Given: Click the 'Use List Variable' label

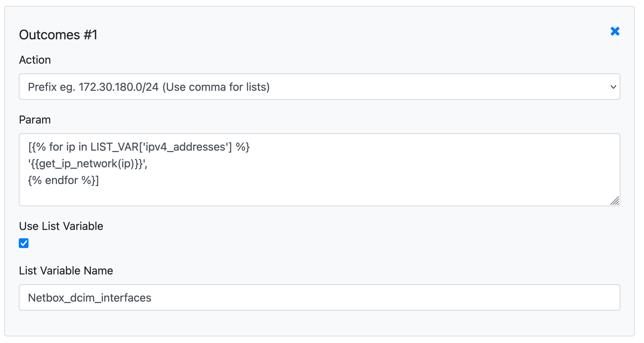Looking at the screenshot, I should (x=61, y=226).
